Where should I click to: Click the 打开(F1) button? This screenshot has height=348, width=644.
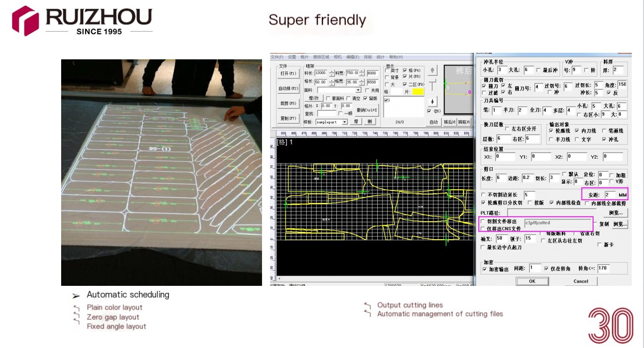(288, 74)
